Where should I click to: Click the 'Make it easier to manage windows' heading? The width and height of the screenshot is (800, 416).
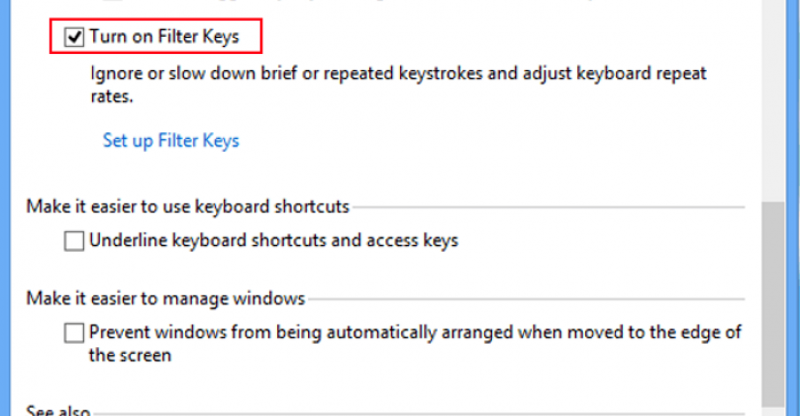click(166, 298)
